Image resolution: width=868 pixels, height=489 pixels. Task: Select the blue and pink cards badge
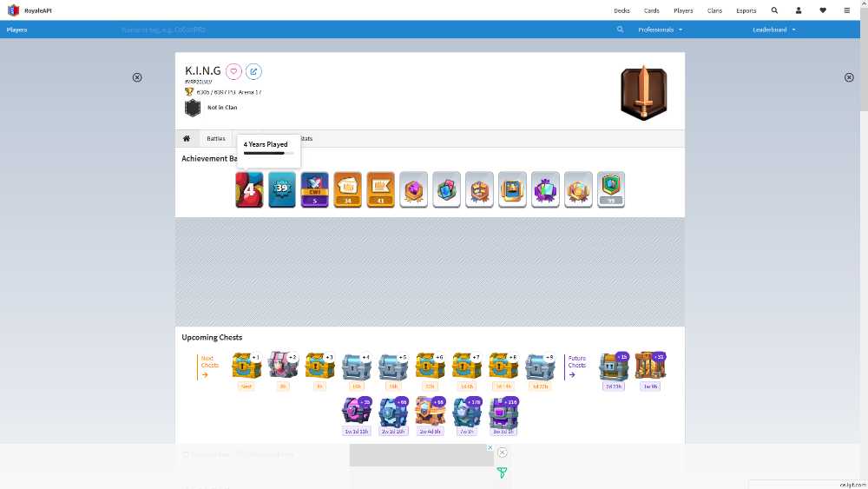[x=446, y=190]
